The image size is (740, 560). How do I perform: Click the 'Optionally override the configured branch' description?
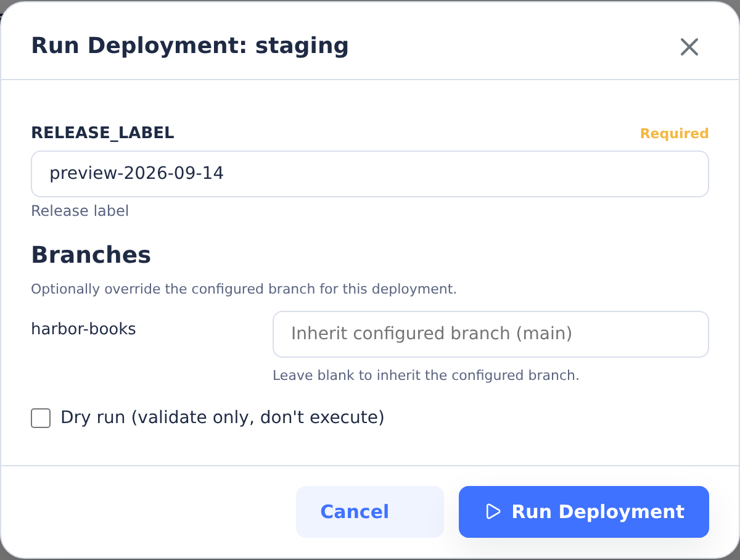244,289
